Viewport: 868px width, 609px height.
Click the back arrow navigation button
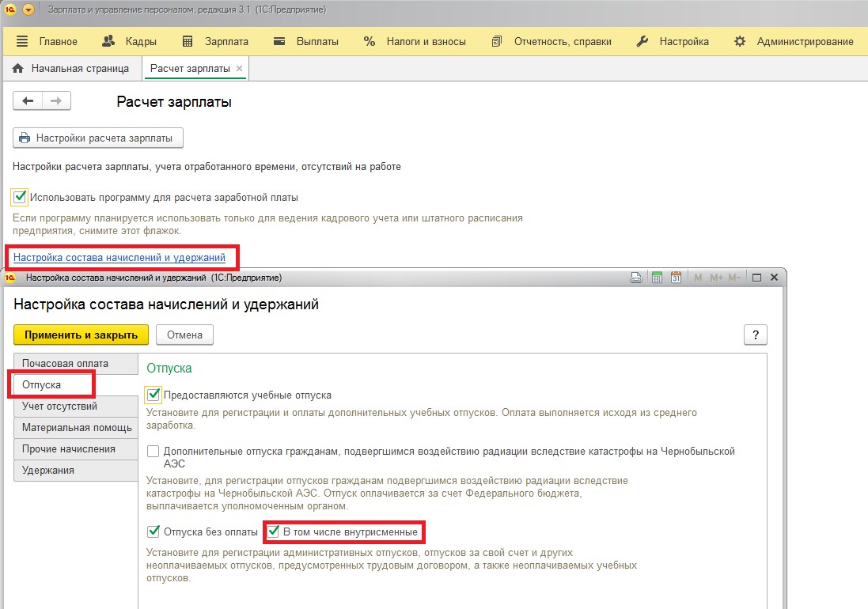click(28, 100)
